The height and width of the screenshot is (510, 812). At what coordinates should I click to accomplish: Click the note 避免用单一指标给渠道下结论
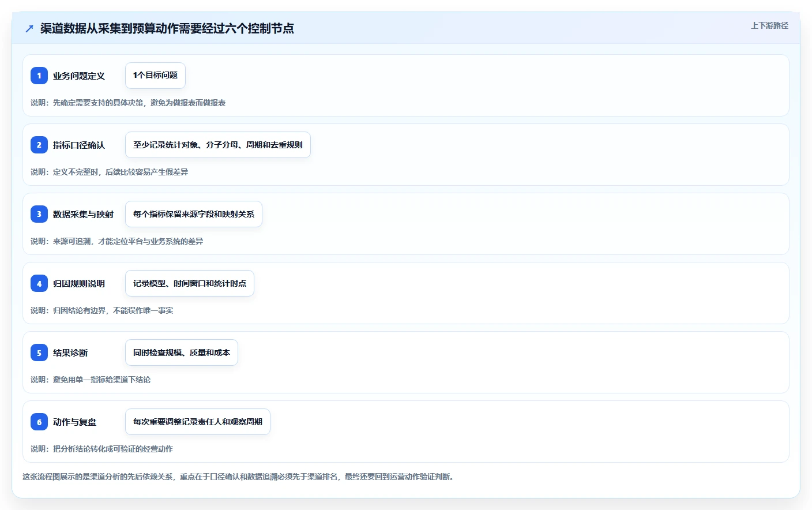pyautogui.click(x=101, y=380)
